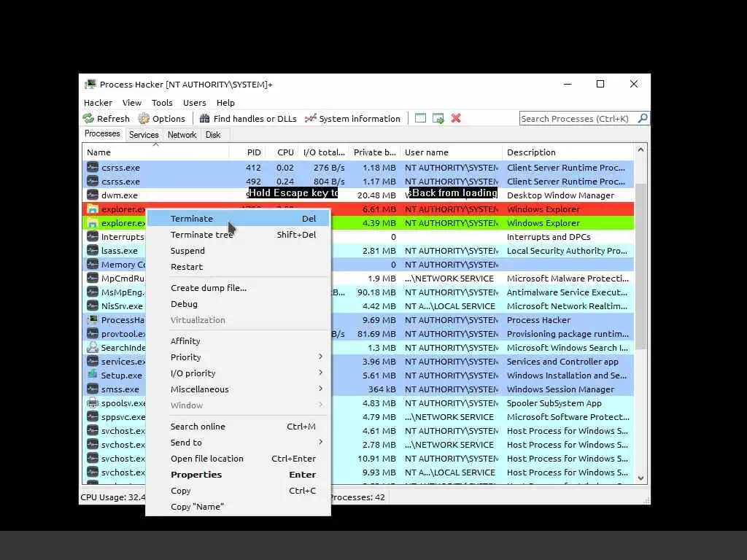Click the spoolsv.exe printer icon

tap(93, 402)
